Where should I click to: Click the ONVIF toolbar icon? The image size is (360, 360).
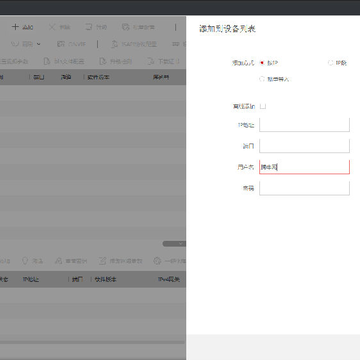tap(61, 44)
